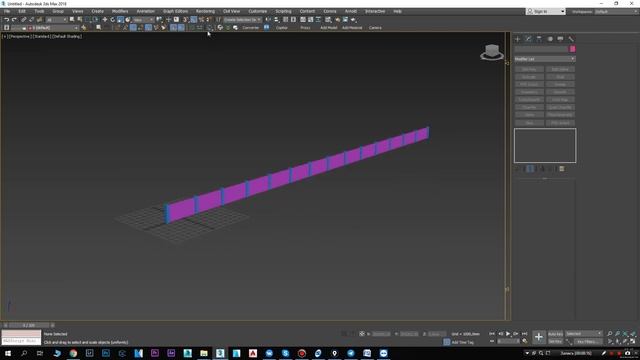Open the Create tab in command panel

coord(518,39)
